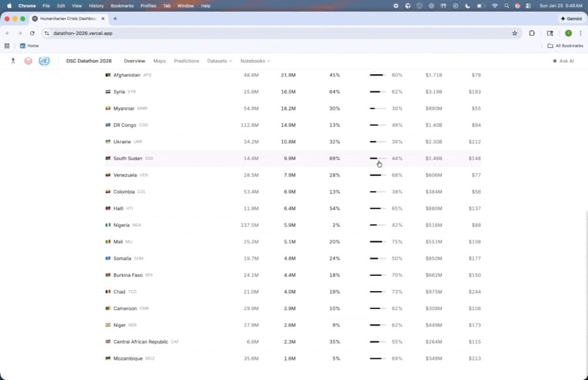Click the Mali funding progress bar
This screenshot has width=588, height=380.
coord(377,242)
